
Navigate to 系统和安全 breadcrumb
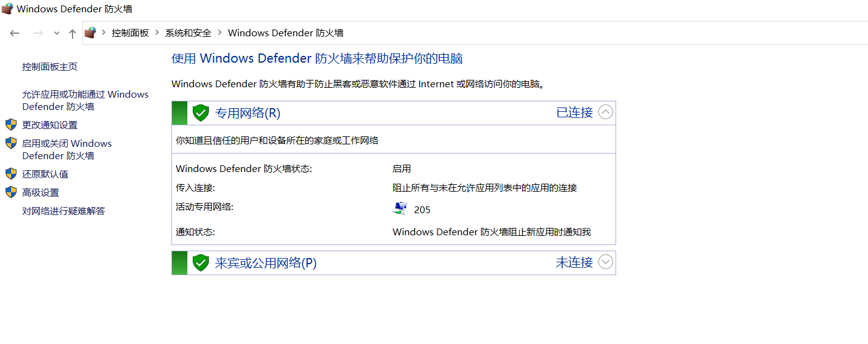[x=188, y=33]
